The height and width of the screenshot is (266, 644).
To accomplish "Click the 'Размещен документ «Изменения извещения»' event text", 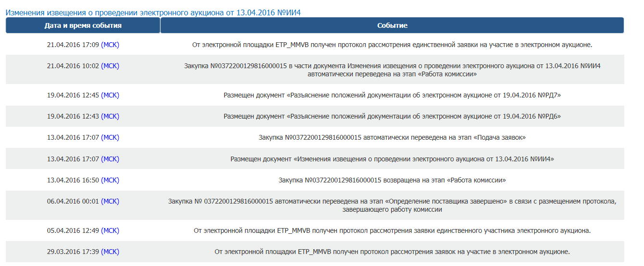I will [392, 159].
